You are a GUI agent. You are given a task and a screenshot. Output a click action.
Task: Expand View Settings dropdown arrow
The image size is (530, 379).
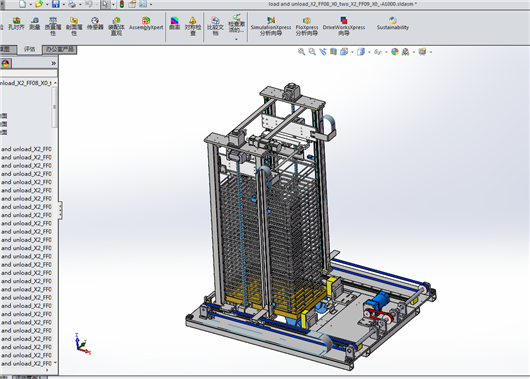431,52
